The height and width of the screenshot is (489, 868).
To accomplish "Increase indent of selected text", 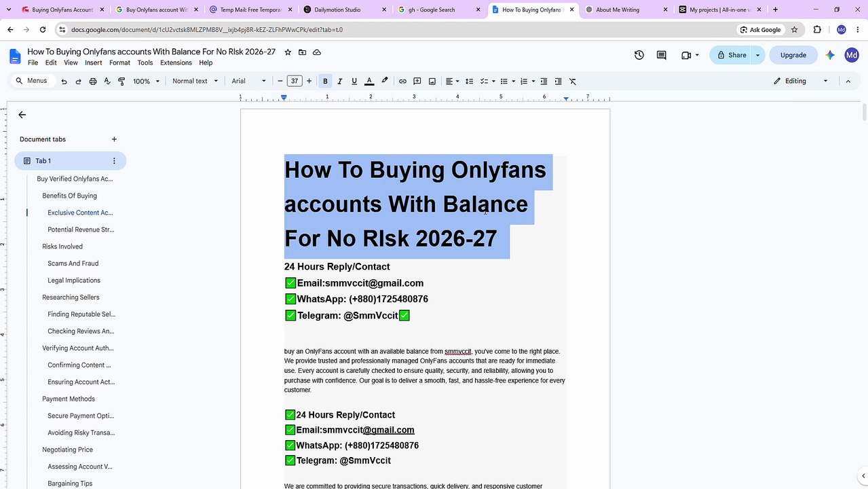I will tap(558, 81).
